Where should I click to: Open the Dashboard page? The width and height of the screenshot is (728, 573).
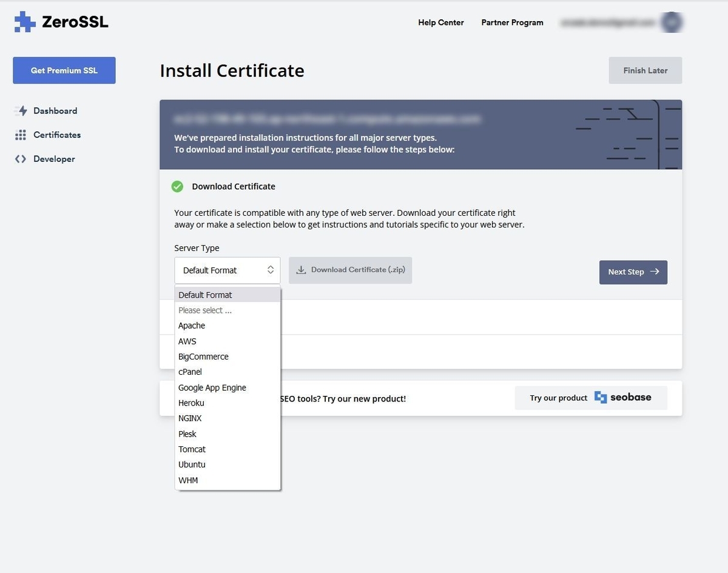55,111
